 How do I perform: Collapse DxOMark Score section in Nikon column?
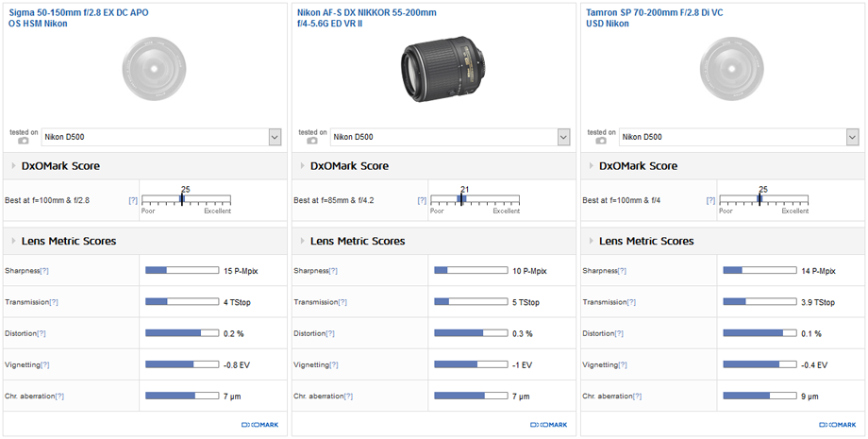pos(302,166)
